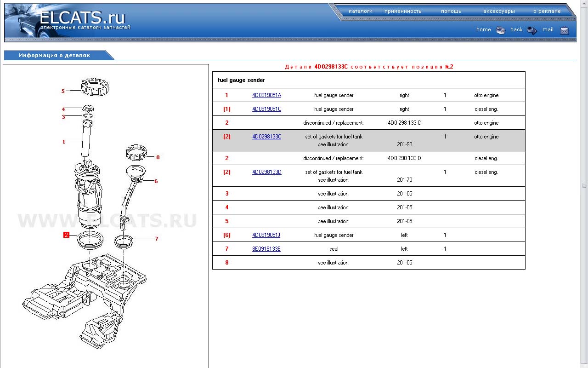Screen dimensions: 588x368
Task: Open part number 4D0298133D link
Action: click(266, 172)
